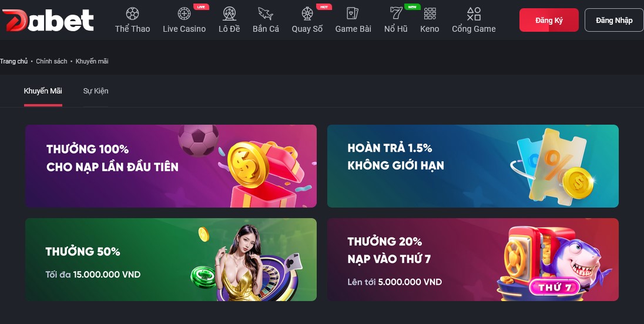Open the Thưởng 20% Thứ 7 deposit banner
Viewport: 644px width, 324px height.
click(x=473, y=259)
